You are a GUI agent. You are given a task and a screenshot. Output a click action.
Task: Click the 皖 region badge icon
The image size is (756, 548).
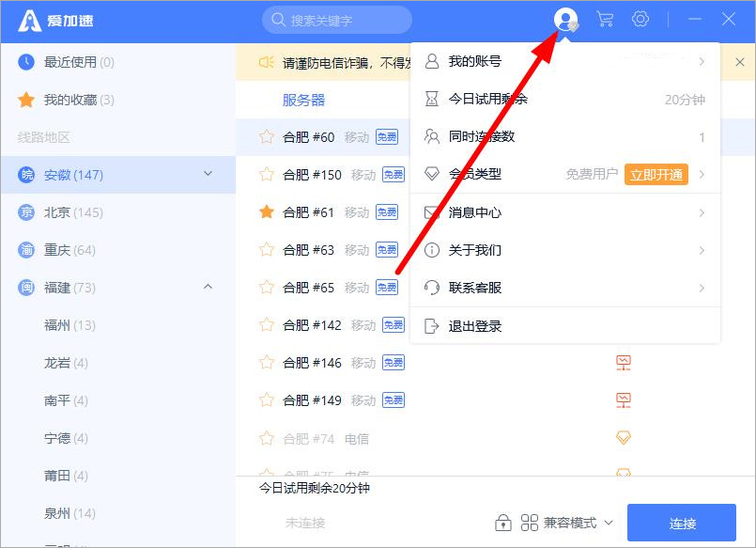click(26, 175)
